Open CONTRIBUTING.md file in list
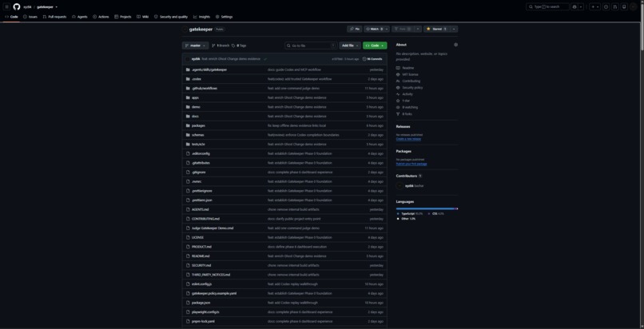Image resolution: width=644 pixels, height=329 pixels. (x=205, y=219)
